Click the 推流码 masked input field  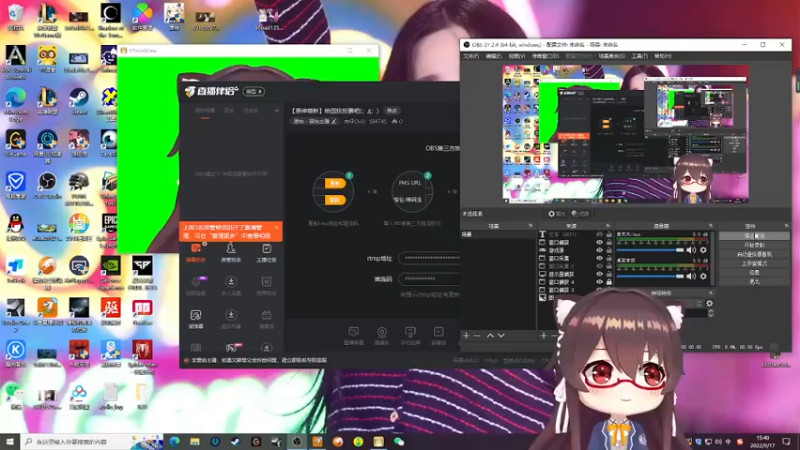429,279
